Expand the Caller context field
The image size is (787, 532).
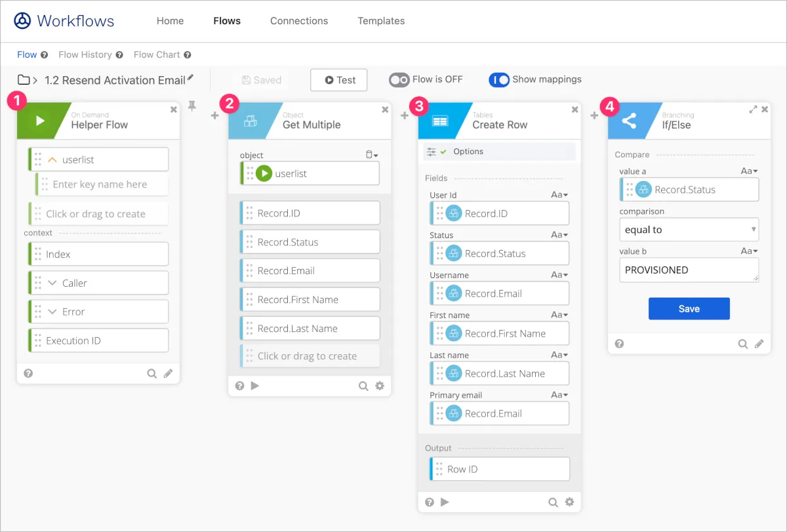(53, 283)
